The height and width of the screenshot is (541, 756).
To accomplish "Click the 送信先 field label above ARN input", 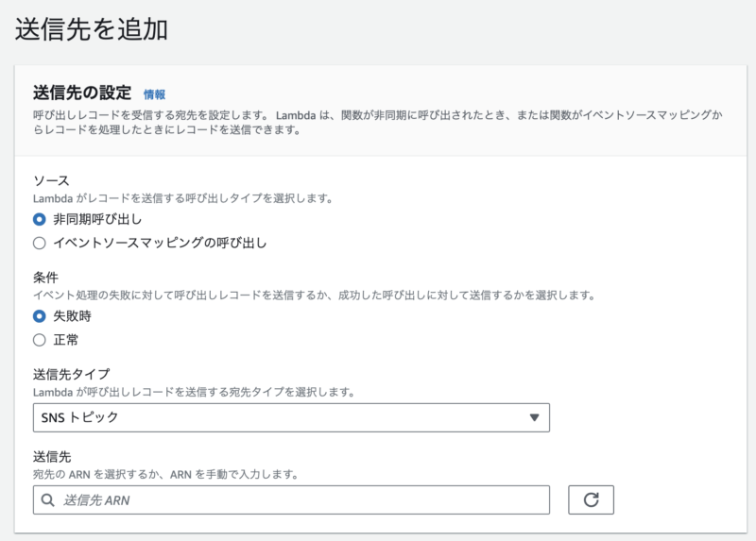I will click(x=52, y=456).
